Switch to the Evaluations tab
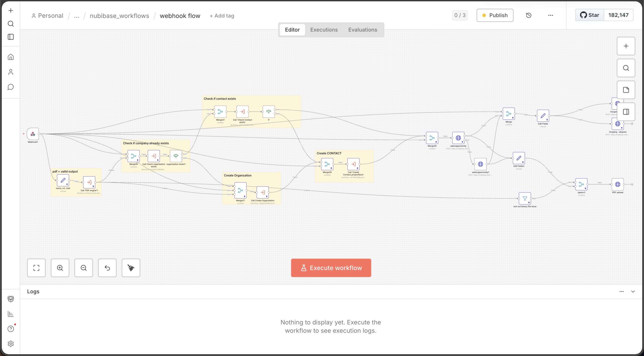This screenshot has width=644, height=356. click(x=363, y=30)
